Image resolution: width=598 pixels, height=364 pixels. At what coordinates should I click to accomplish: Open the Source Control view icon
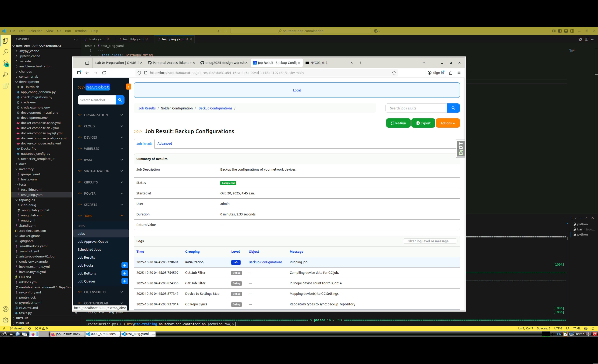click(6, 64)
